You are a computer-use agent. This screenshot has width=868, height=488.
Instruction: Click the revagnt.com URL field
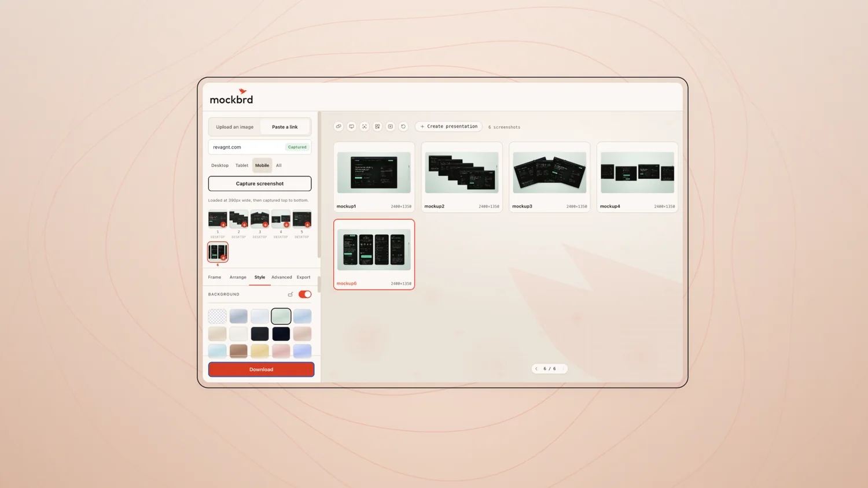click(x=260, y=147)
